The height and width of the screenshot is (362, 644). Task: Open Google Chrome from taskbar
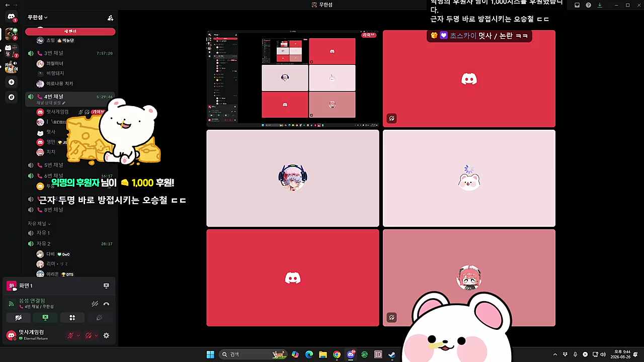[337, 354]
